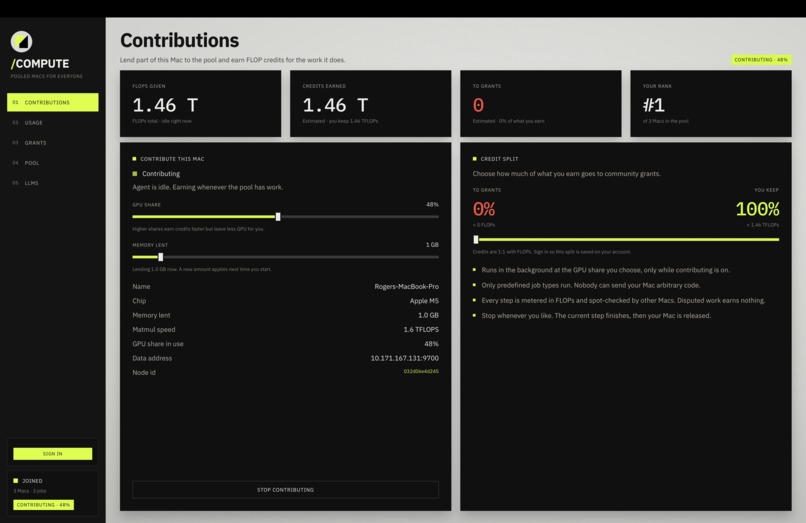
Task: Click the Rogers-MacBook-Pro name value
Action: (x=407, y=286)
